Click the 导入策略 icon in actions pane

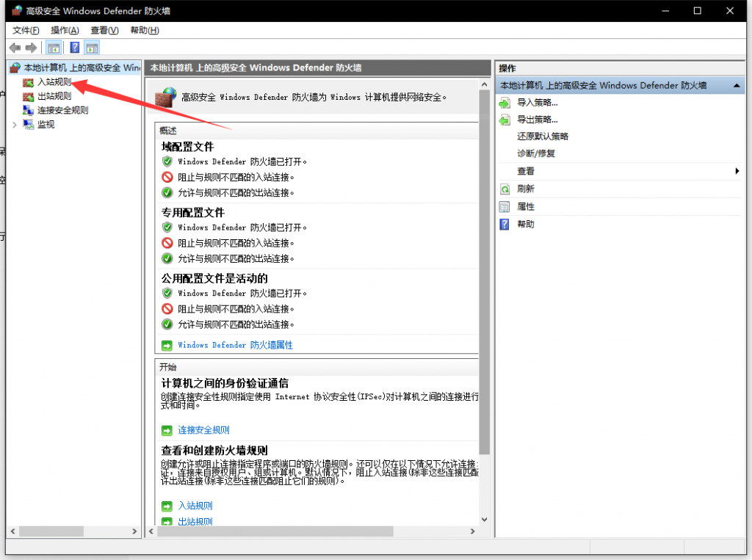(x=505, y=103)
